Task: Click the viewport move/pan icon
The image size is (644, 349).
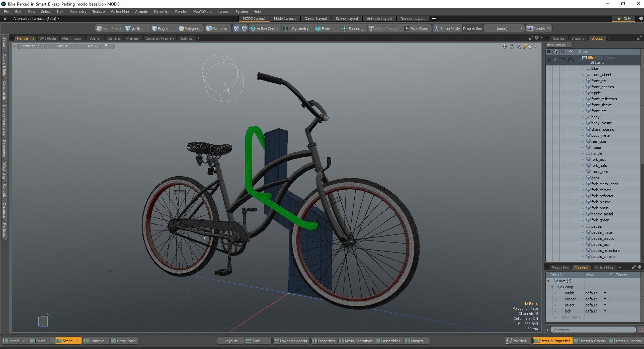Action: [x=504, y=46]
